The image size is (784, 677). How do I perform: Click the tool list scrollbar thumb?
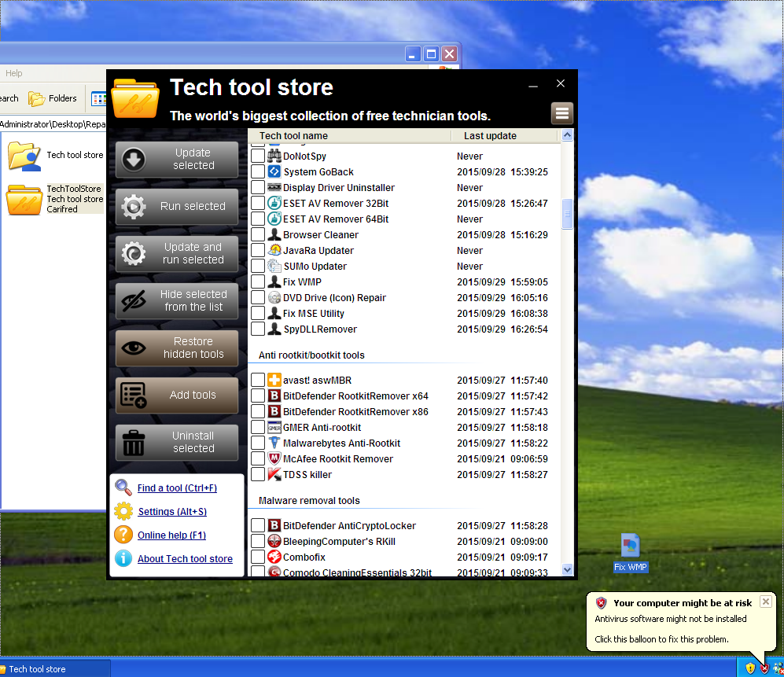[x=567, y=214]
